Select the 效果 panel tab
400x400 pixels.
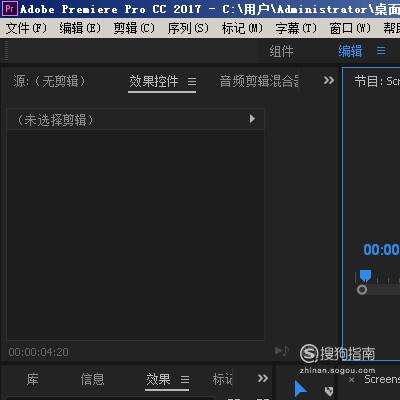(x=158, y=379)
